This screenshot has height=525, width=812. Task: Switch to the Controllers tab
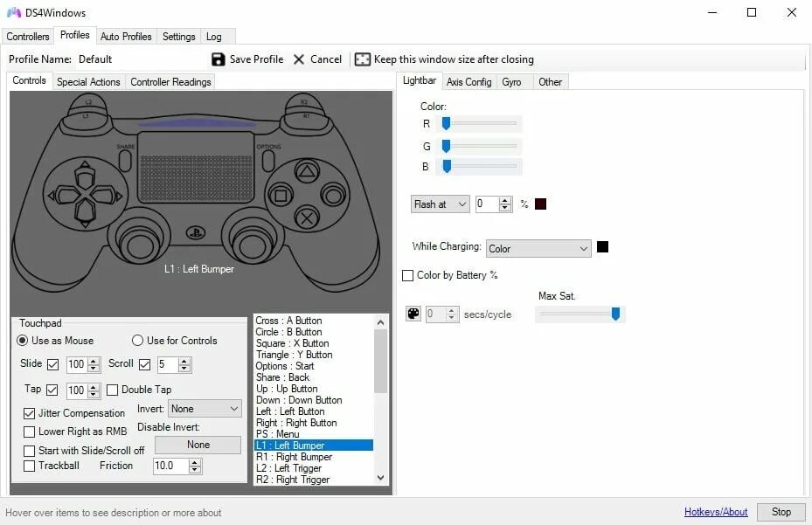point(27,36)
